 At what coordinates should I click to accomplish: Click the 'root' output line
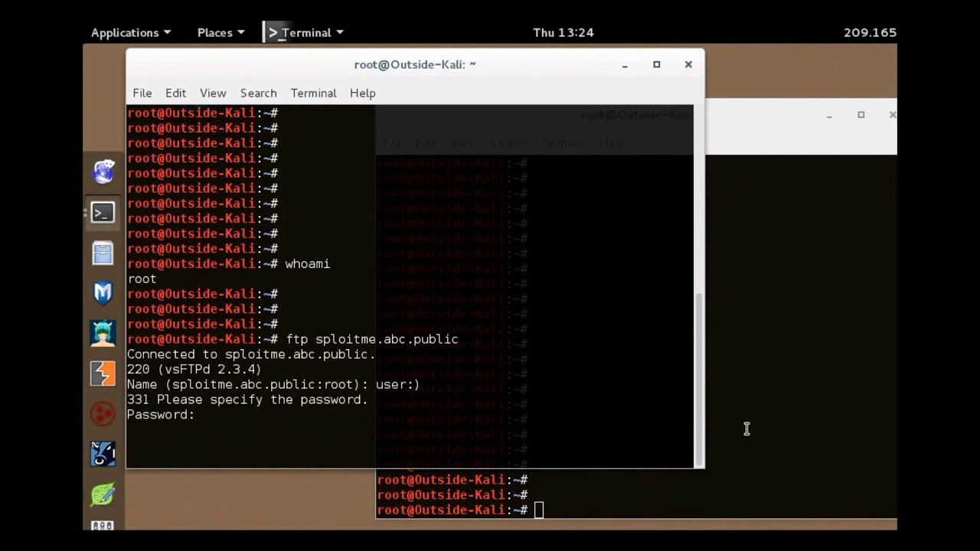[x=142, y=279]
